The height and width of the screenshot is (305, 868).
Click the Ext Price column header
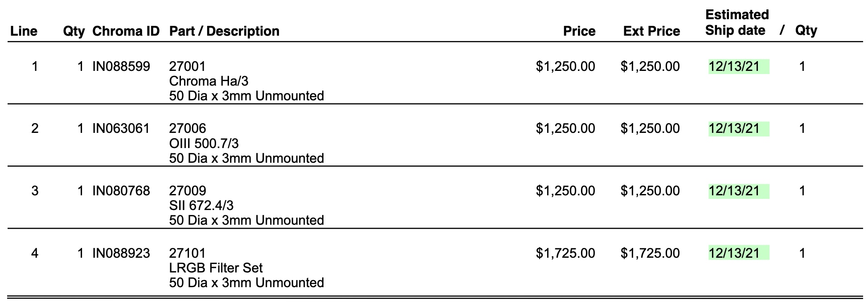click(x=651, y=31)
